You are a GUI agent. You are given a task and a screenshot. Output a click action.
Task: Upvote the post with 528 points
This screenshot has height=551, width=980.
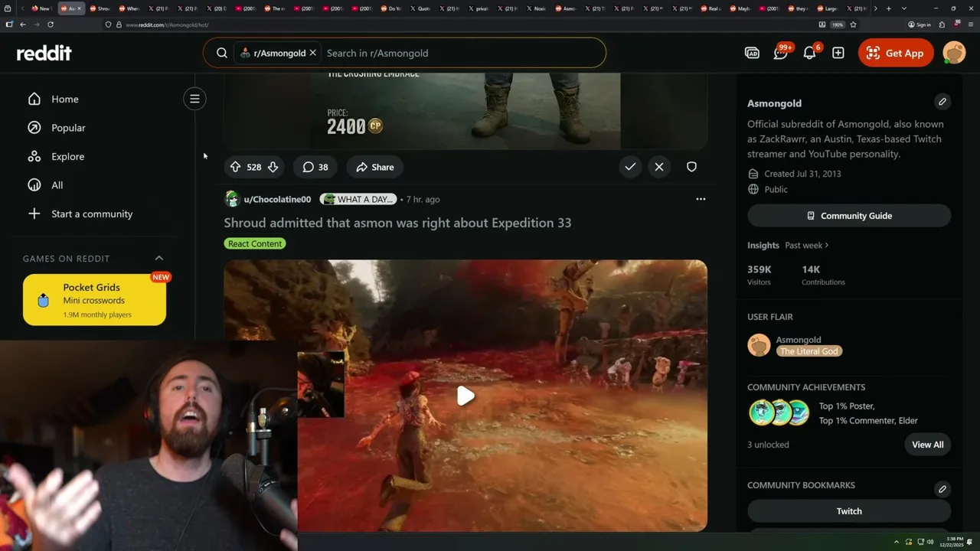pos(235,167)
